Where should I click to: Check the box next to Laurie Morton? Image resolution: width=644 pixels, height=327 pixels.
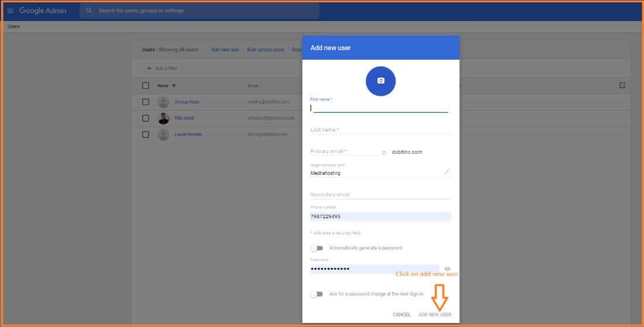click(x=146, y=135)
